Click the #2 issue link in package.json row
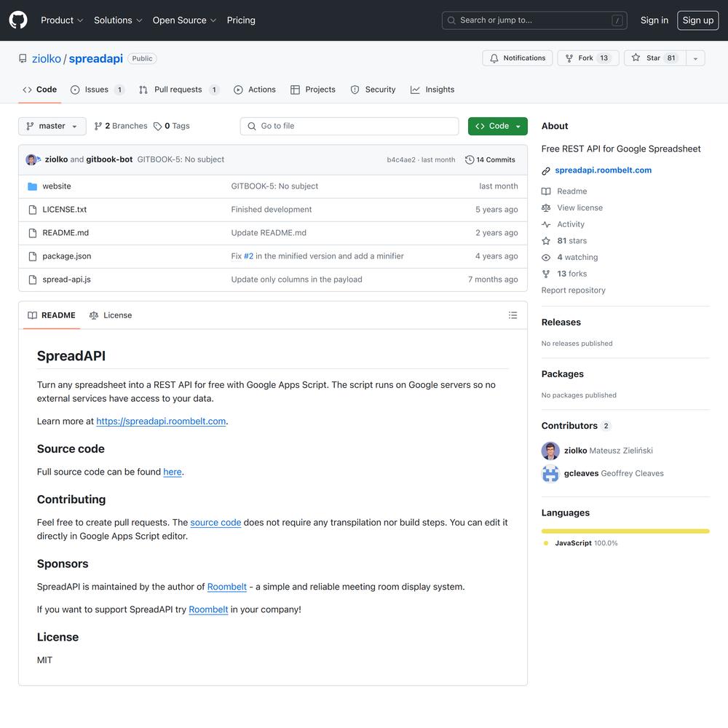Viewport: 728px width, 728px height. (248, 256)
